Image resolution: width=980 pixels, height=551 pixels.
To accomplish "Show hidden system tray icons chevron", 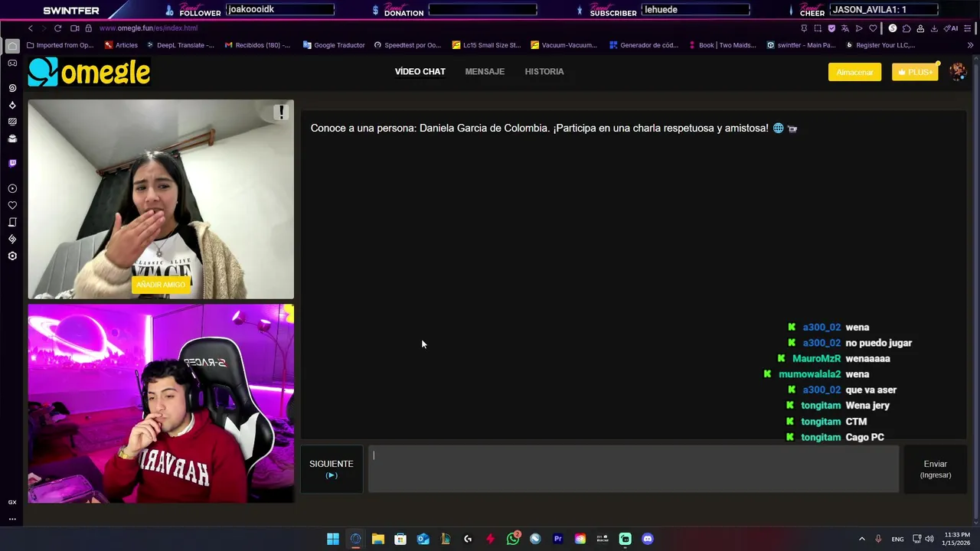I will [861, 539].
